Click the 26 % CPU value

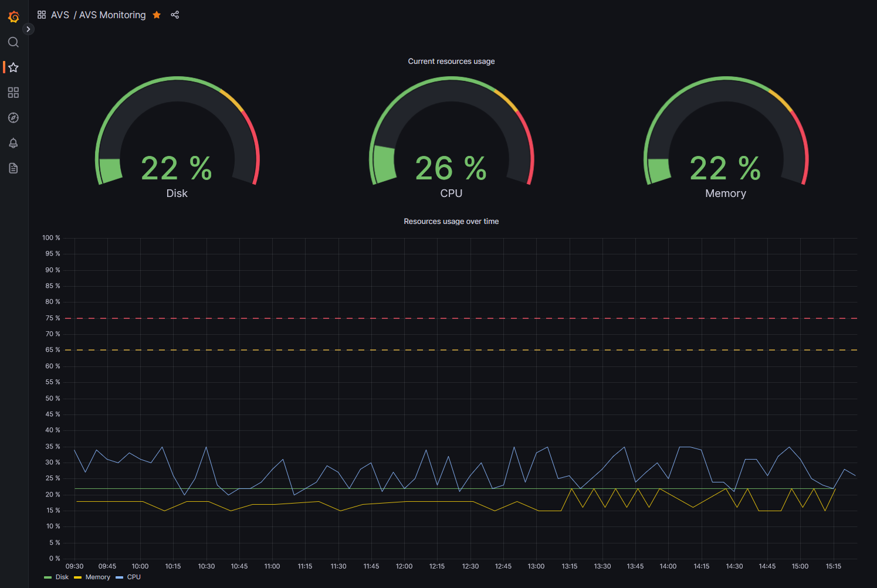click(451, 168)
